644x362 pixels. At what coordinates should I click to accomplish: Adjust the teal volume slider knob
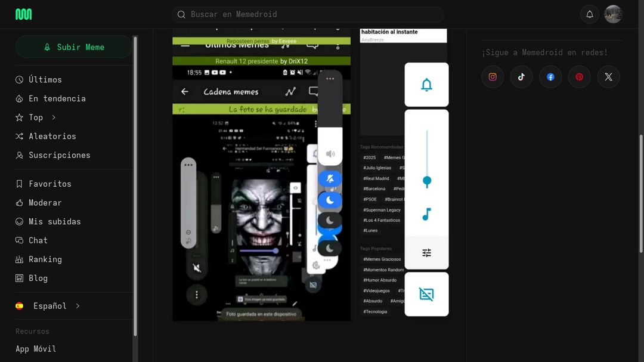427,181
